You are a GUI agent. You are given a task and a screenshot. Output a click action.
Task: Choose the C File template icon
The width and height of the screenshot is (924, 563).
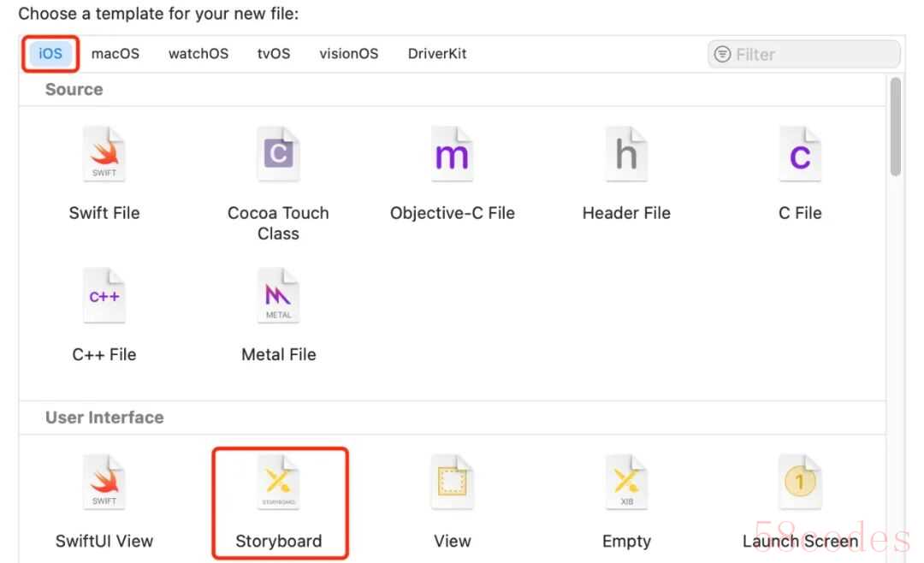click(800, 154)
